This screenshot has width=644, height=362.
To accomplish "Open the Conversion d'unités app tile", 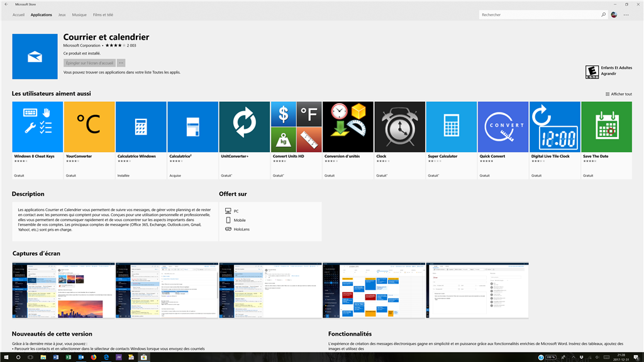I will [348, 140].
